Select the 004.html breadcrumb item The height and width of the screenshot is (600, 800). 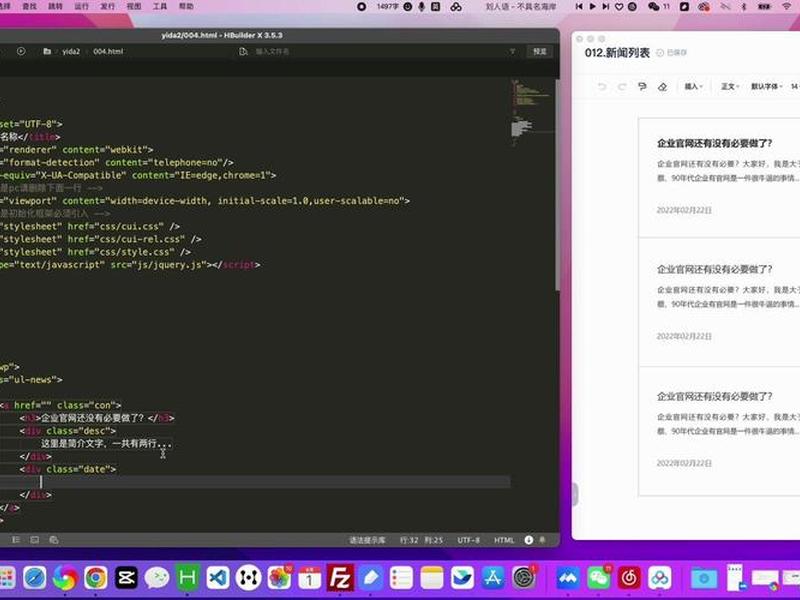point(108,52)
